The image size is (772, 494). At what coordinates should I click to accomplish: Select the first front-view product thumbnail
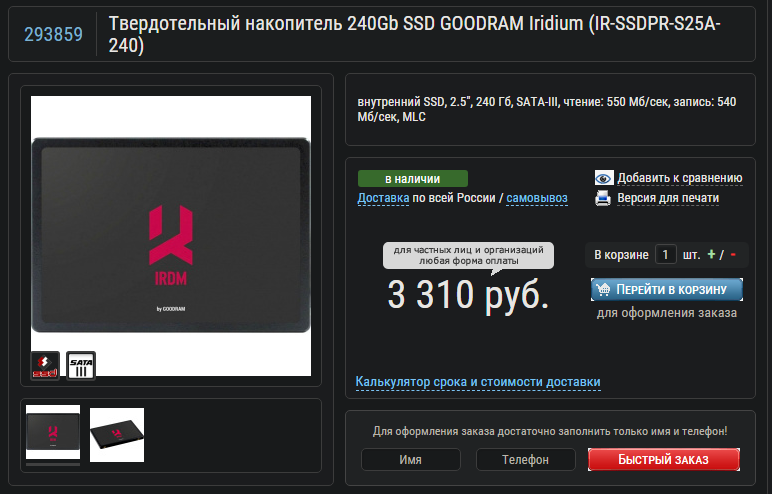(x=53, y=432)
